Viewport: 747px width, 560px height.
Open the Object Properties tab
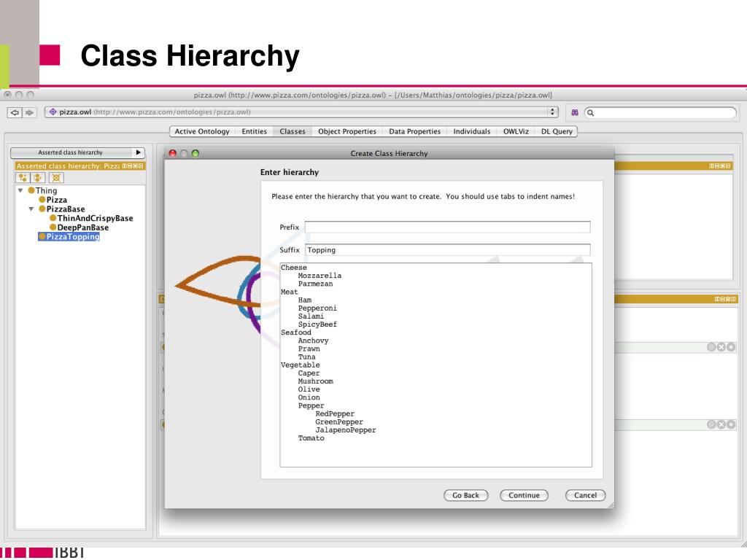tap(347, 131)
